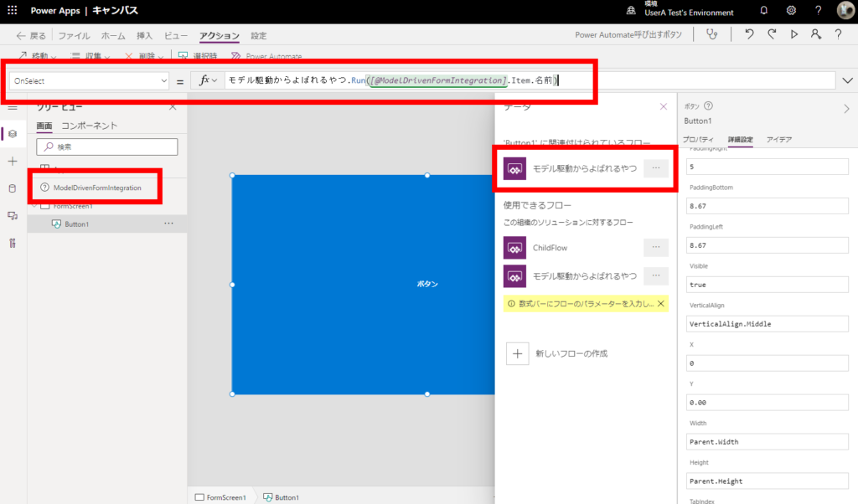This screenshot has height=504, width=858.
Task: Open the ホーム menu
Action: tap(113, 35)
